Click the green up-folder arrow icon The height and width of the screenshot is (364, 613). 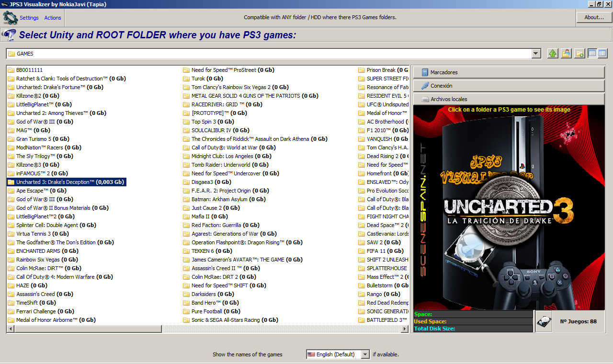(x=553, y=54)
